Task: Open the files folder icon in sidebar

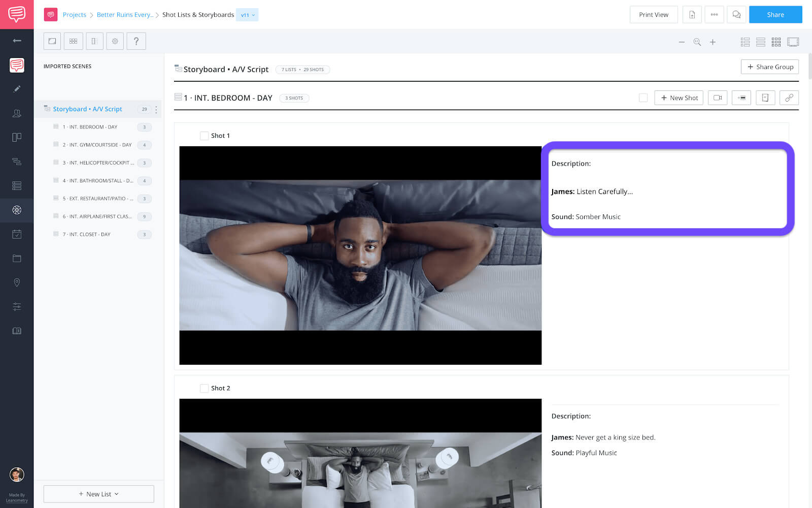Action: tap(17, 259)
